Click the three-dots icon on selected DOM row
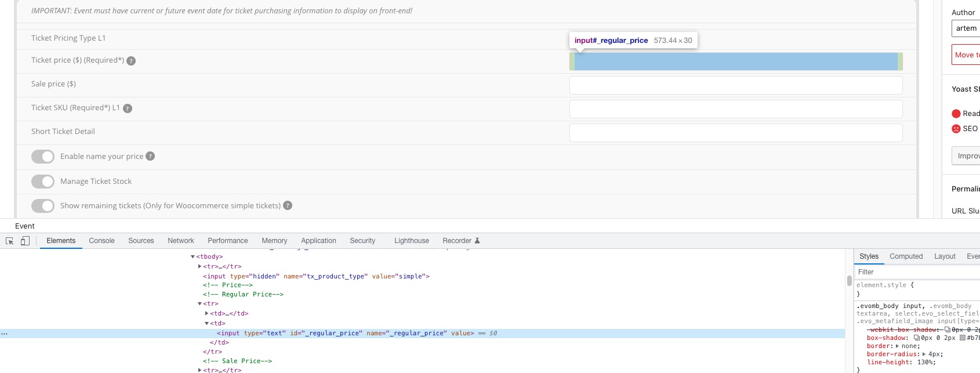The width and height of the screenshot is (980, 373). tap(5, 334)
